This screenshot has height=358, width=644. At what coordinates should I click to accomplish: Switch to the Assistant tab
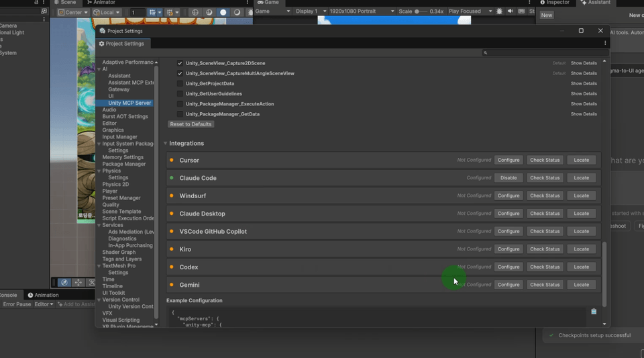point(596,3)
